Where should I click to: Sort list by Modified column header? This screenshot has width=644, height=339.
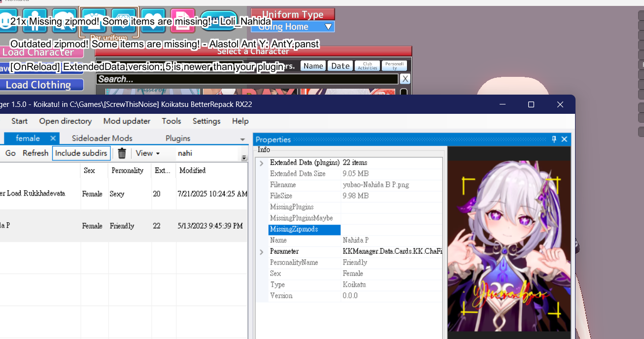[212, 170]
